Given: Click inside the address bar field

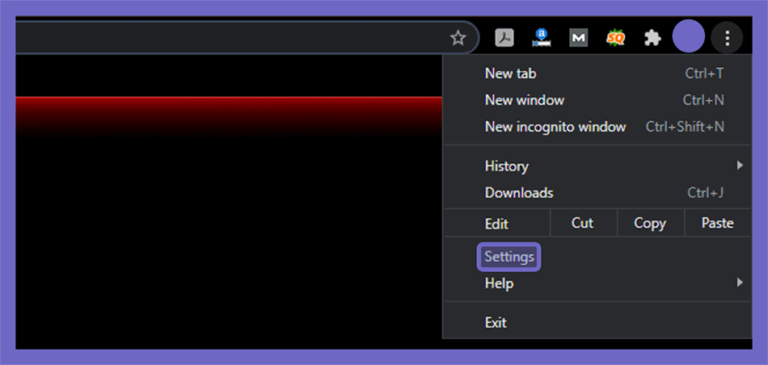Looking at the screenshot, I should [230, 37].
